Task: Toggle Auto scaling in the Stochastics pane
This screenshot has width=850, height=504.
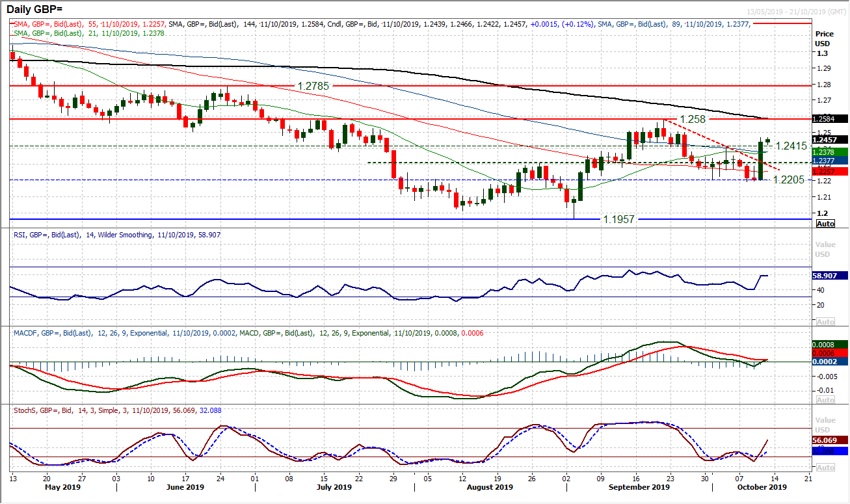Action: point(825,467)
